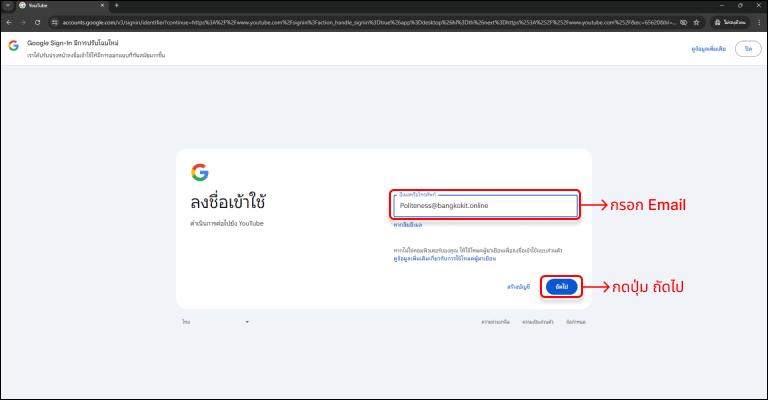Dismiss the banner with the ปิด button
This screenshot has height=400, width=768.
pyautogui.click(x=748, y=49)
